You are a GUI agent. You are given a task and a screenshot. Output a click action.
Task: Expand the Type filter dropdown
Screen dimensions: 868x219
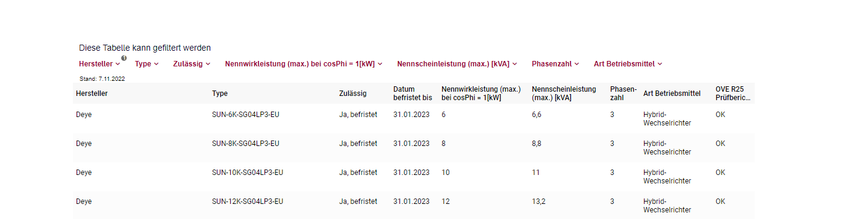(146, 63)
